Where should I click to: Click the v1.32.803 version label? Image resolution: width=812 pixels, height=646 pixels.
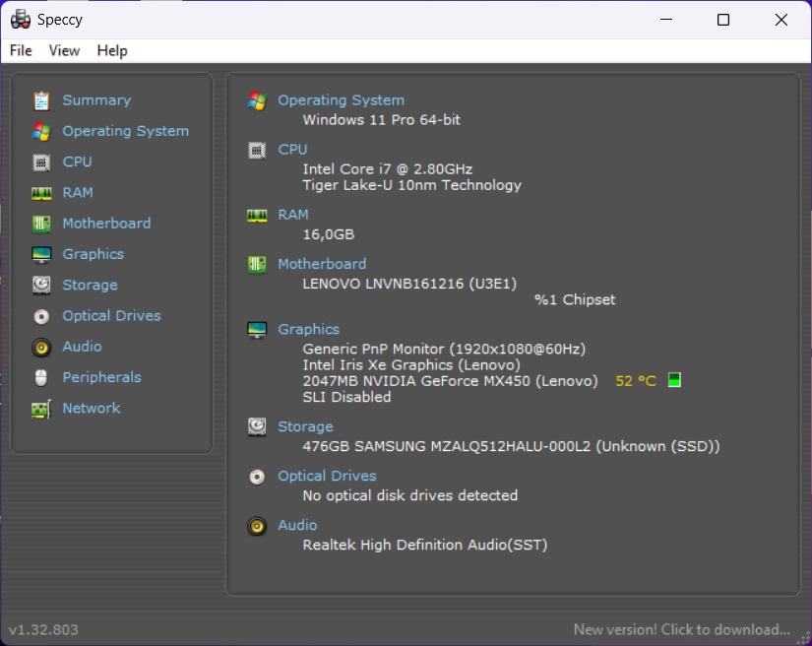point(43,630)
